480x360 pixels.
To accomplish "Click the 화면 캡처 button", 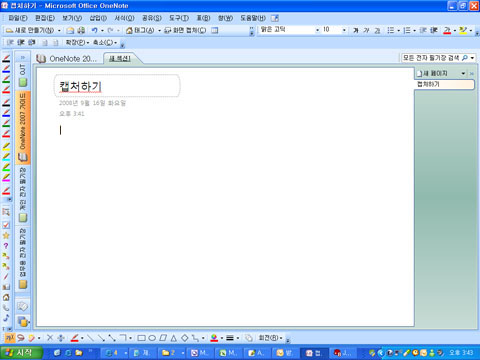I will (185, 30).
